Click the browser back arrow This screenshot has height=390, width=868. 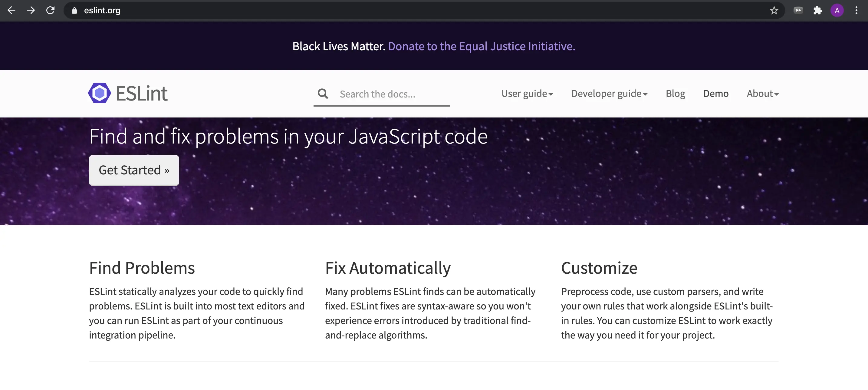point(12,11)
